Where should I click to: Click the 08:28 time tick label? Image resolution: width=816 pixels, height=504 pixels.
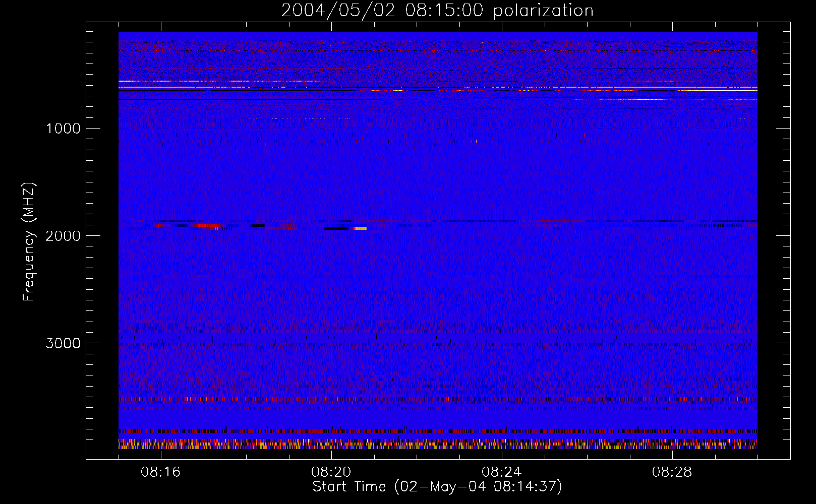coord(672,472)
